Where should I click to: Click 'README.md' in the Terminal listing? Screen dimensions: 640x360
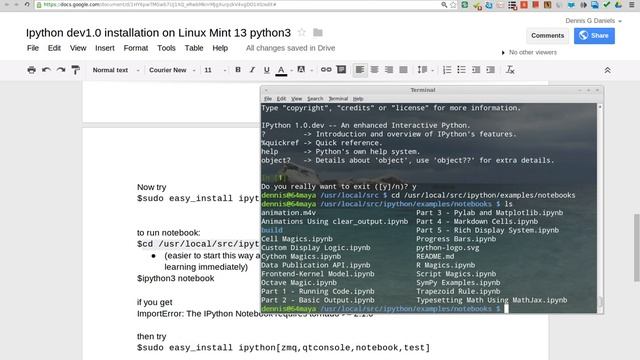click(435, 256)
